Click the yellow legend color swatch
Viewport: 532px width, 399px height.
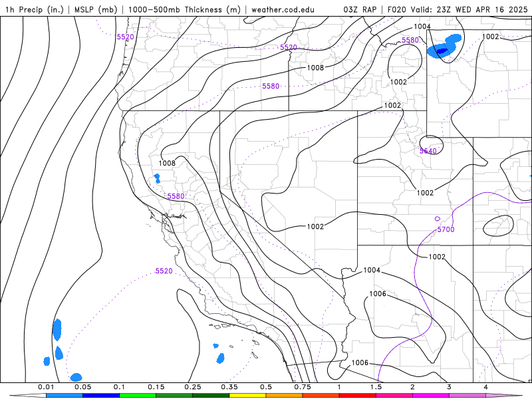click(247, 396)
